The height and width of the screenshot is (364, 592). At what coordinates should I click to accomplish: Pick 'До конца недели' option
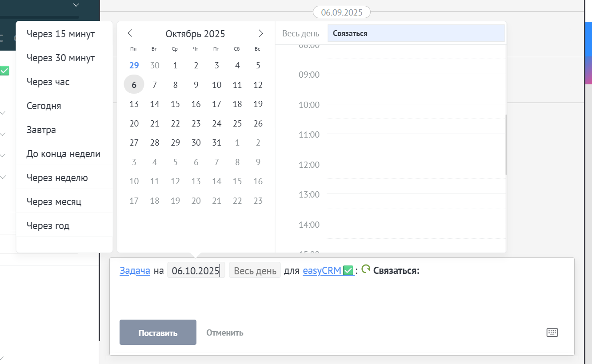(64, 154)
